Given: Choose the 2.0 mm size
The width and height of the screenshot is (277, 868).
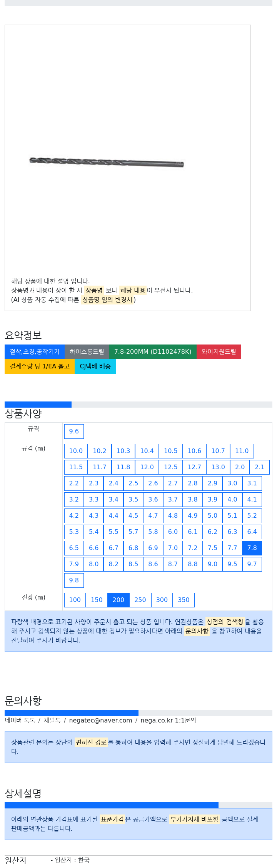Looking at the screenshot, I should click(240, 467).
